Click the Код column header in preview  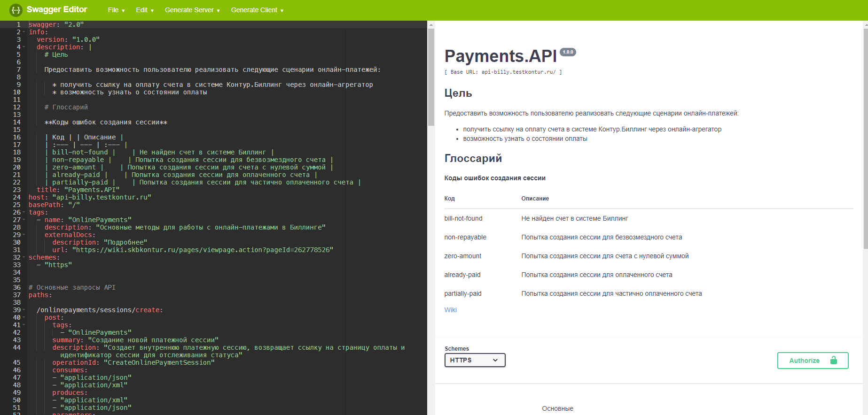(x=449, y=199)
